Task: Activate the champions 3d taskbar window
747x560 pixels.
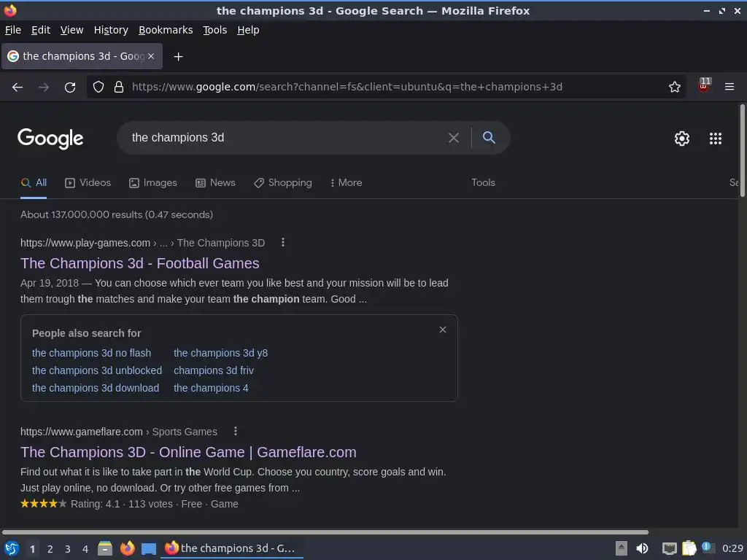Action: pos(232,548)
